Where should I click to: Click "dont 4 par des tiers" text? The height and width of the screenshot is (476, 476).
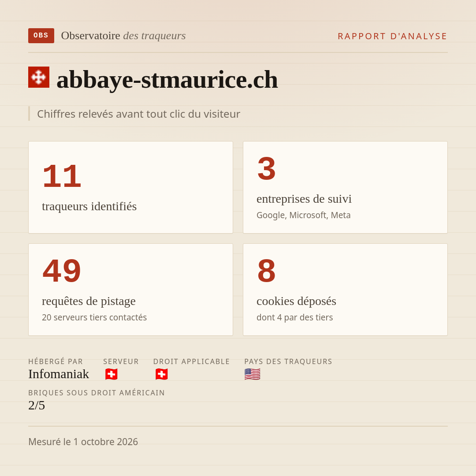(295, 317)
